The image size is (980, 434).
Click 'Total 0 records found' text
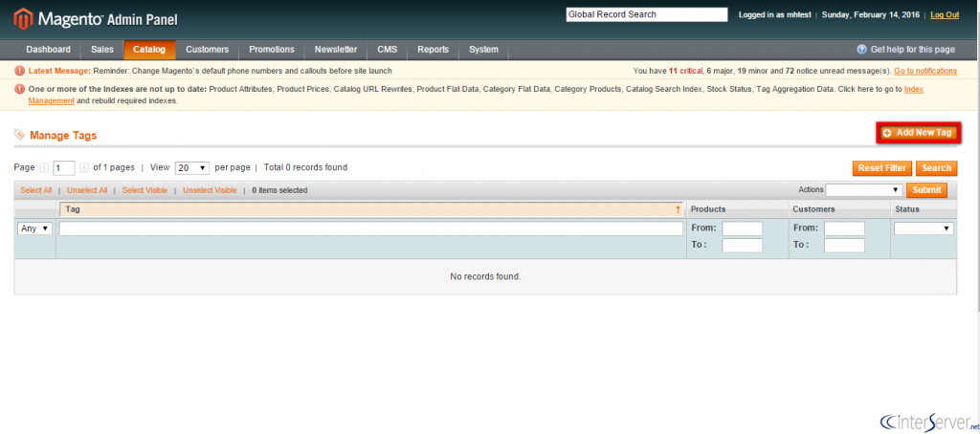(305, 167)
